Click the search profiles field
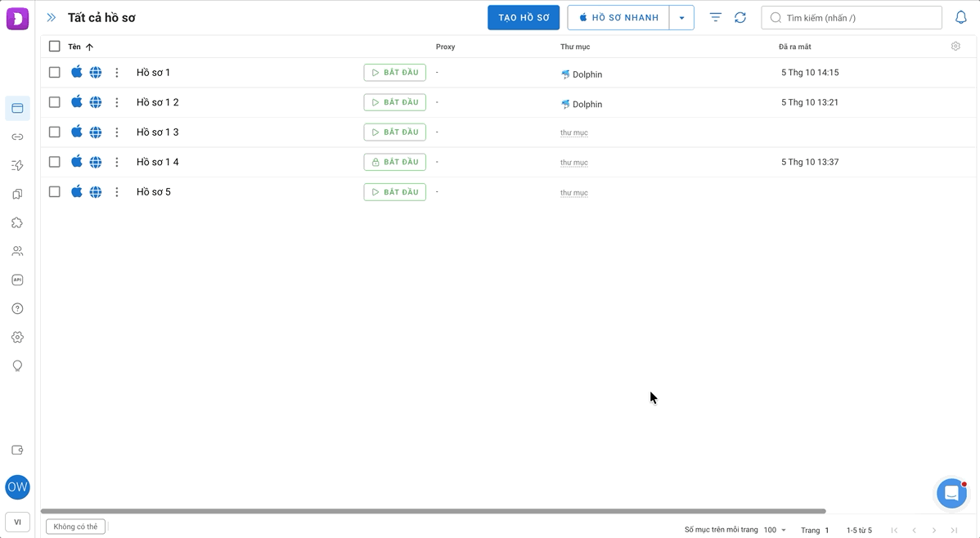Screen dimensions: 980x538 point(852,17)
